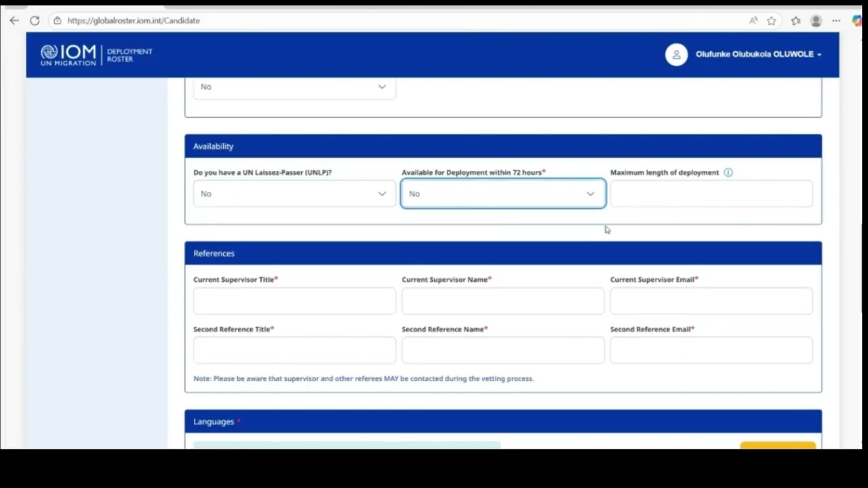Open the UN Laissez-Passer dropdown
Screen dimensions: 868x488
(x=294, y=194)
